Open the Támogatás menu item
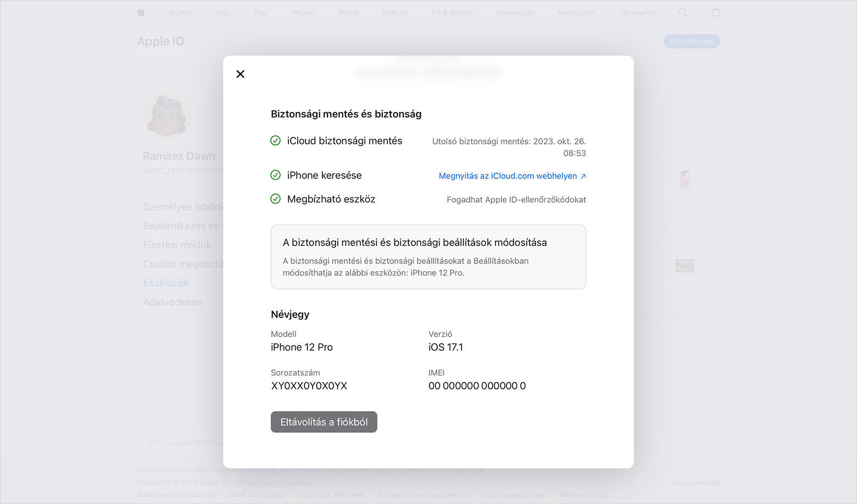Viewport: 857px width, 504px height. point(637,13)
